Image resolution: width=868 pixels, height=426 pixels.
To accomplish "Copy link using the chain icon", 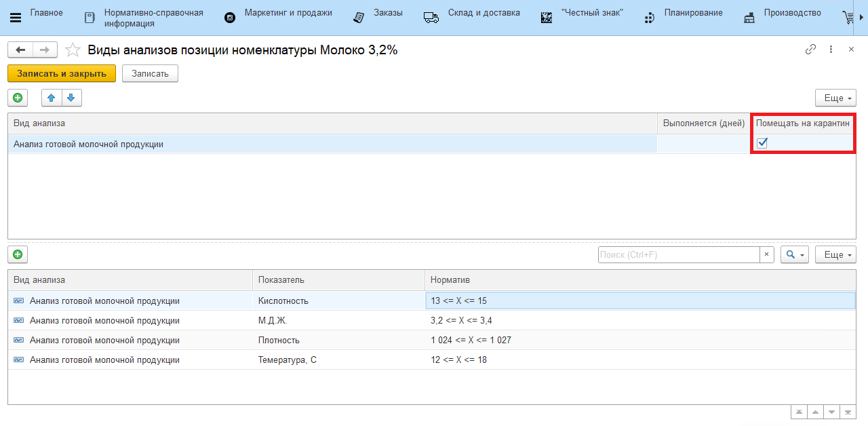I will [x=810, y=50].
